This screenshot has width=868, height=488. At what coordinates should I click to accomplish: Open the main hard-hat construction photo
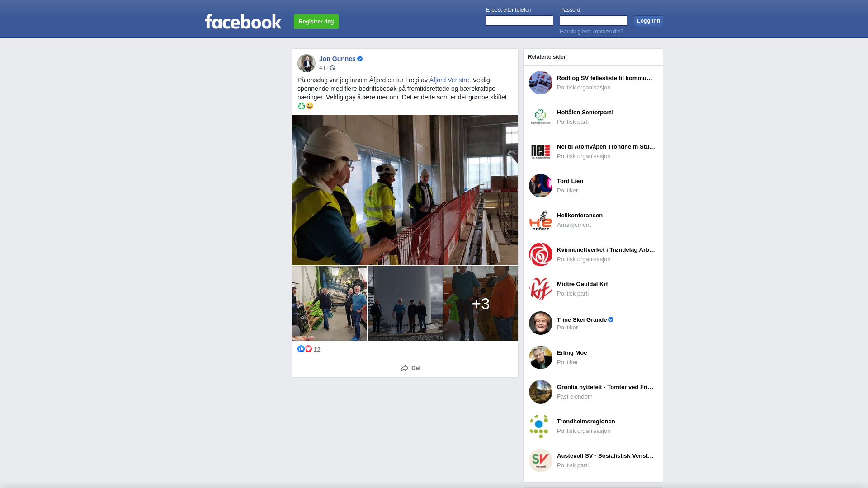[x=405, y=190]
